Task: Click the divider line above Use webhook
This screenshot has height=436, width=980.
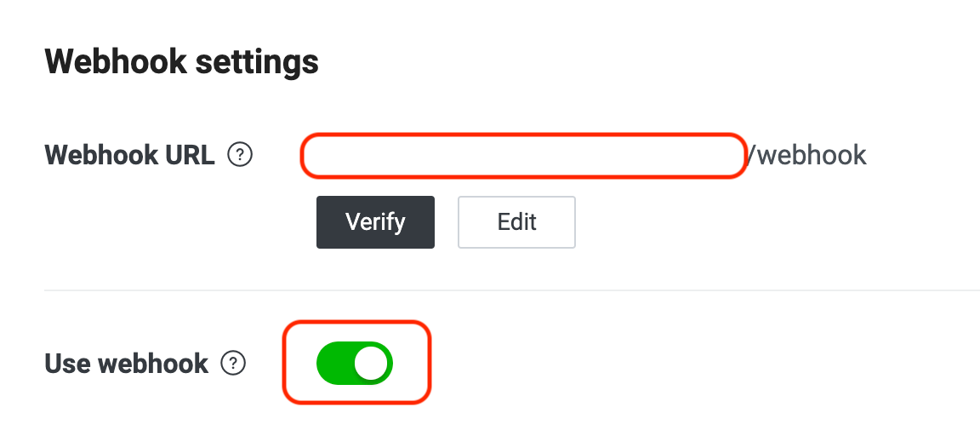Action: (x=510, y=290)
